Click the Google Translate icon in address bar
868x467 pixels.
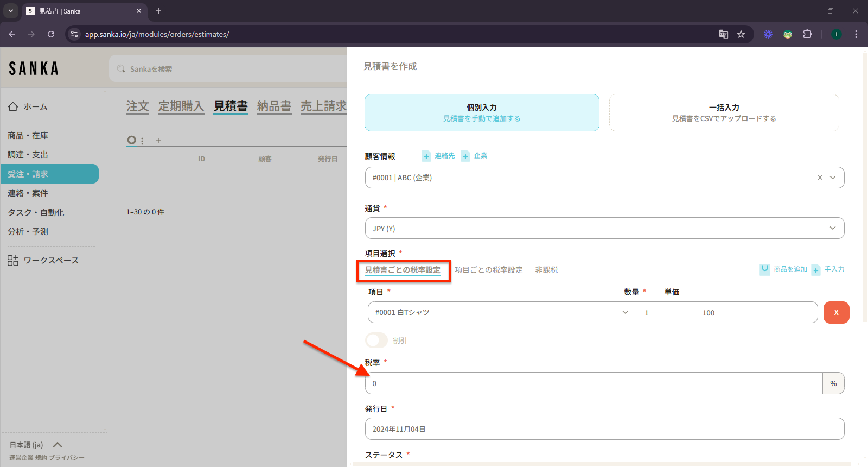tap(723, 34)
